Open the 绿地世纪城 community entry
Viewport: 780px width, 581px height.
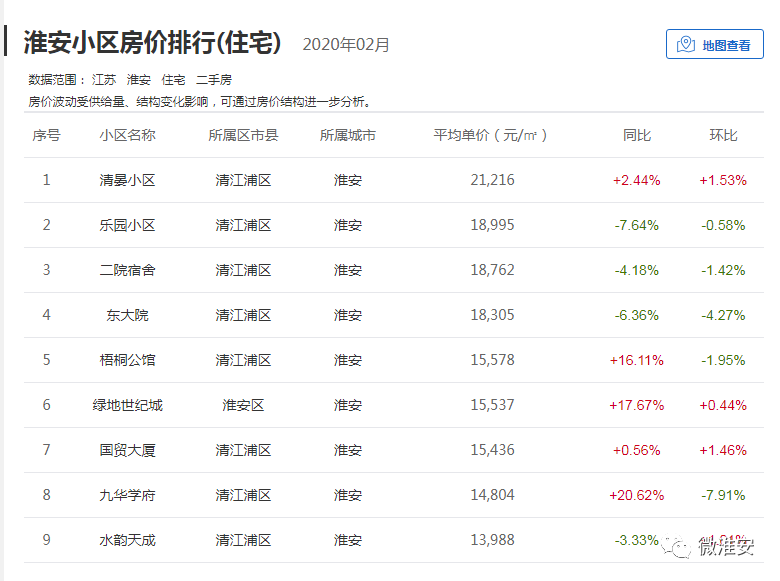coord(127,405)
